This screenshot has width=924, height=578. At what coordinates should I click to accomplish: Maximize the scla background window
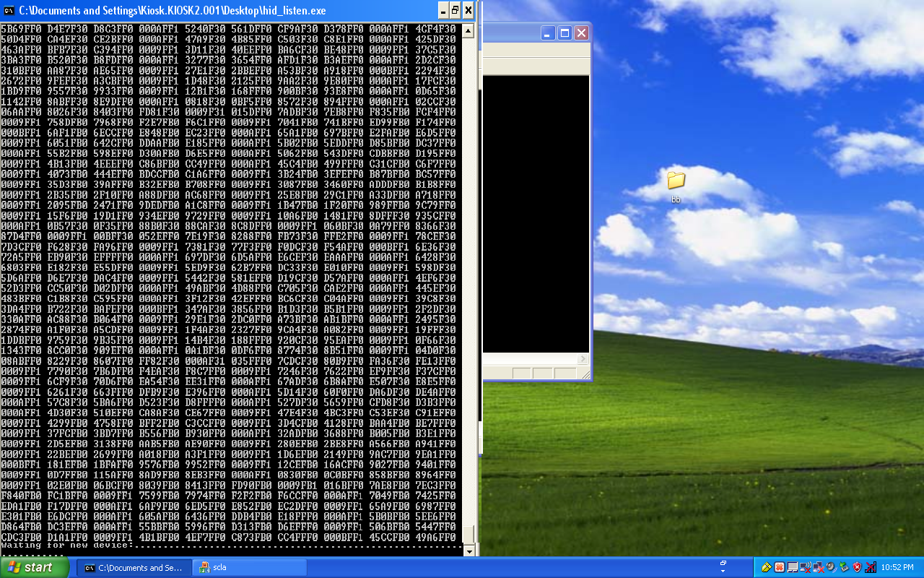(565, 33)
